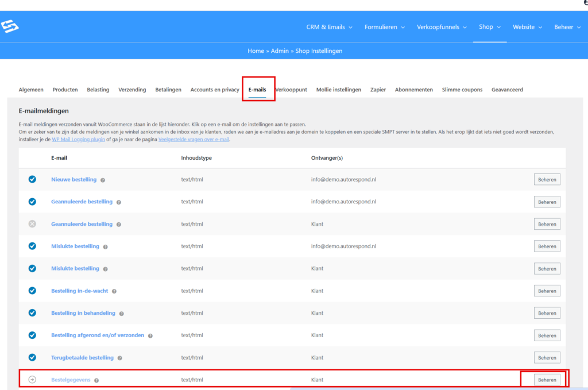
Task: Click help icon beside Bestelling afgerond en/of verzonden
Action: 150,335
